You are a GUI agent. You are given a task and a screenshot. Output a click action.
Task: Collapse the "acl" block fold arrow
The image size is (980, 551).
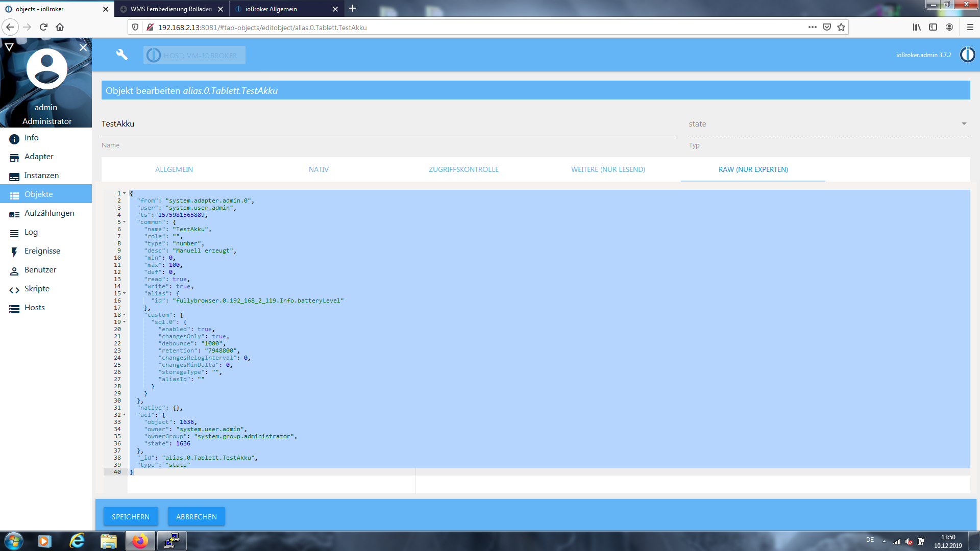(124, 415)
